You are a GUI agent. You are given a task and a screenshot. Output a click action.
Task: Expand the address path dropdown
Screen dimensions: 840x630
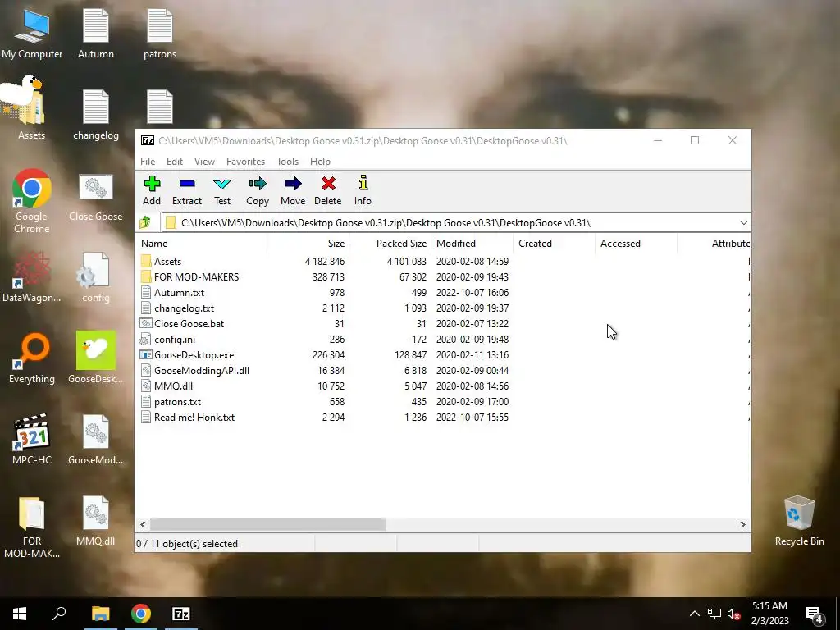pos(743,223)
